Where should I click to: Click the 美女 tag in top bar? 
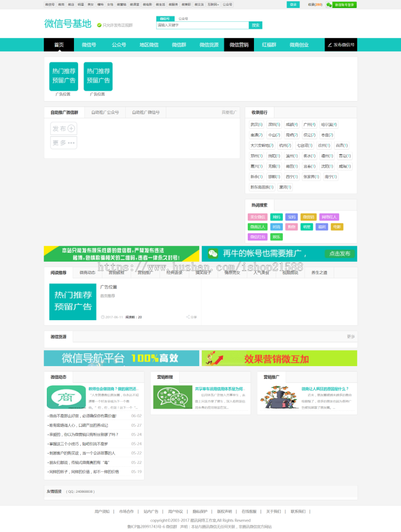click(90, 5)
